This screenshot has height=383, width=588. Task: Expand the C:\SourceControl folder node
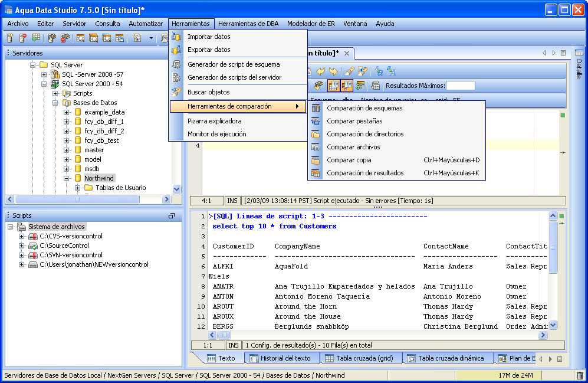22,245
